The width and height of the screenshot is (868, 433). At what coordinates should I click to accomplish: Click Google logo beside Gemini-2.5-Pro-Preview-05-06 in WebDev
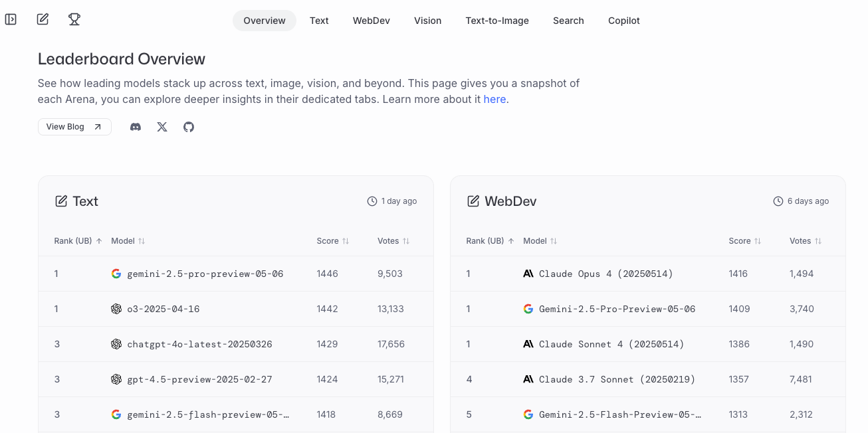pyautogui.click(x=528, y=309)
